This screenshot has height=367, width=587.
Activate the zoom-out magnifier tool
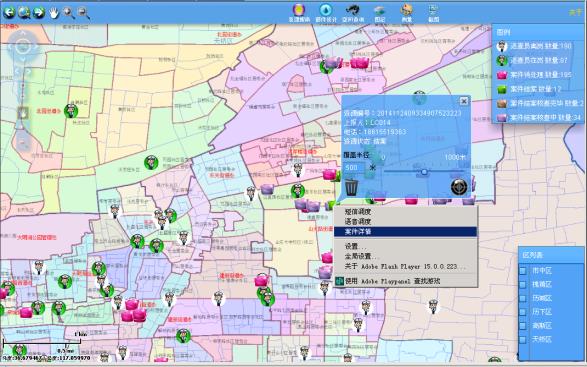83,13
